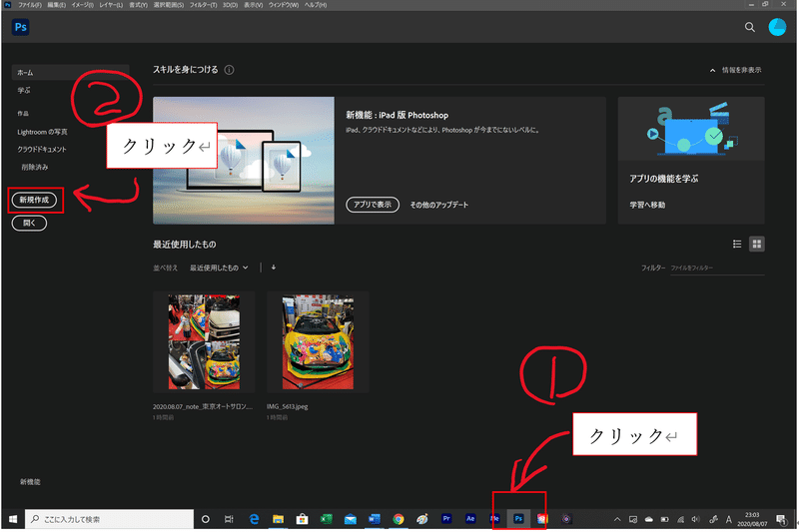799x532 pixels.
Task: Open Excel from taskbar
Action: (x=327, y=519)
